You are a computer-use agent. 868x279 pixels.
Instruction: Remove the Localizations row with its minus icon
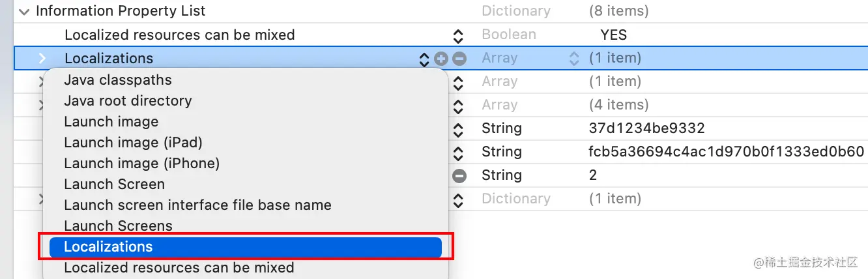459,59
